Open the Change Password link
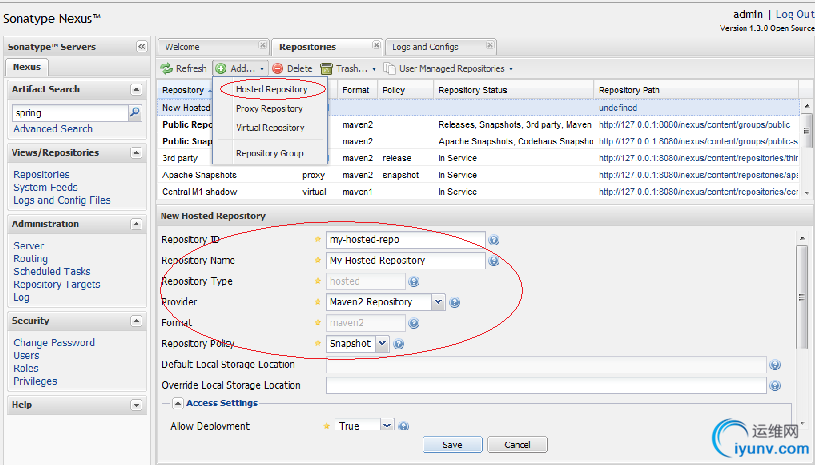 (54, 342)
